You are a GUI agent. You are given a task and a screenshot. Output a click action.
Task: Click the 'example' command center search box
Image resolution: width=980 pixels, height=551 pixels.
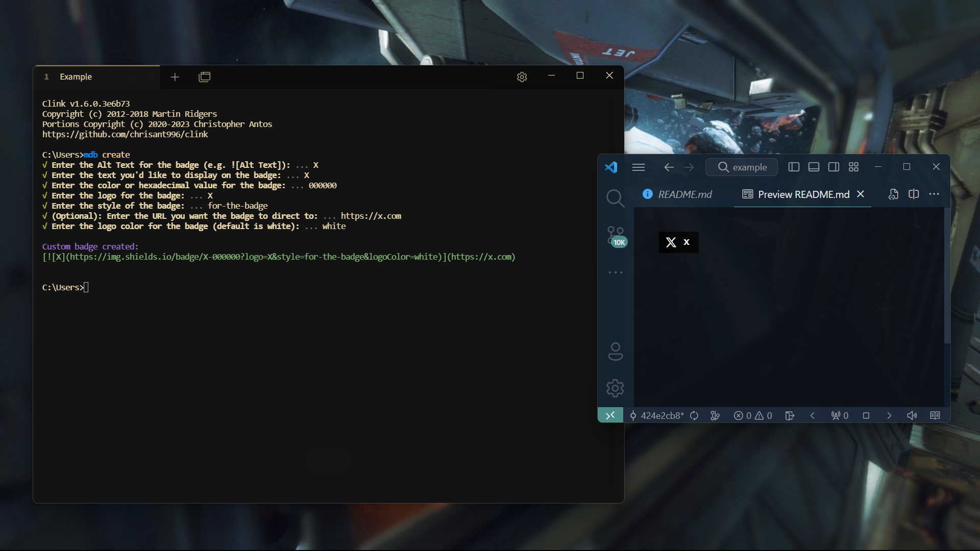coord(742,167)
